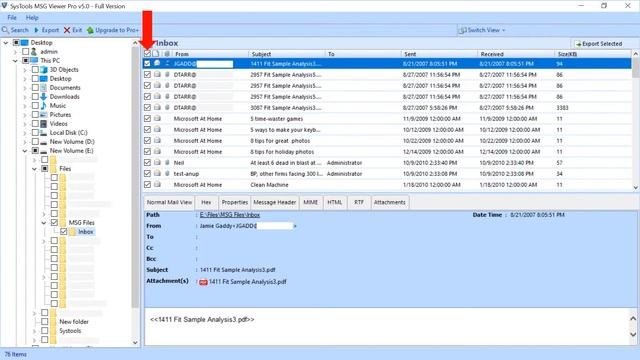Select the test-anup email row
This screenshot has width=640, height=360.
pyautogui.click(x=387, y=174)
